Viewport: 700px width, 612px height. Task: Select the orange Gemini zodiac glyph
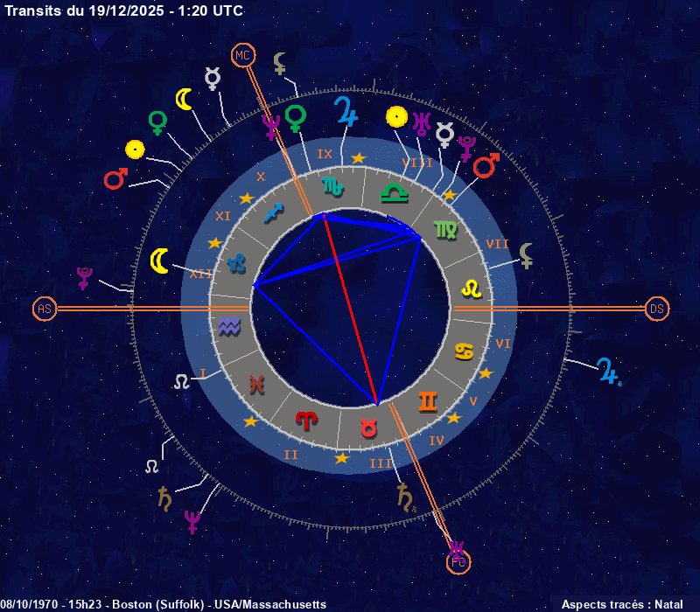pos(428,401)
